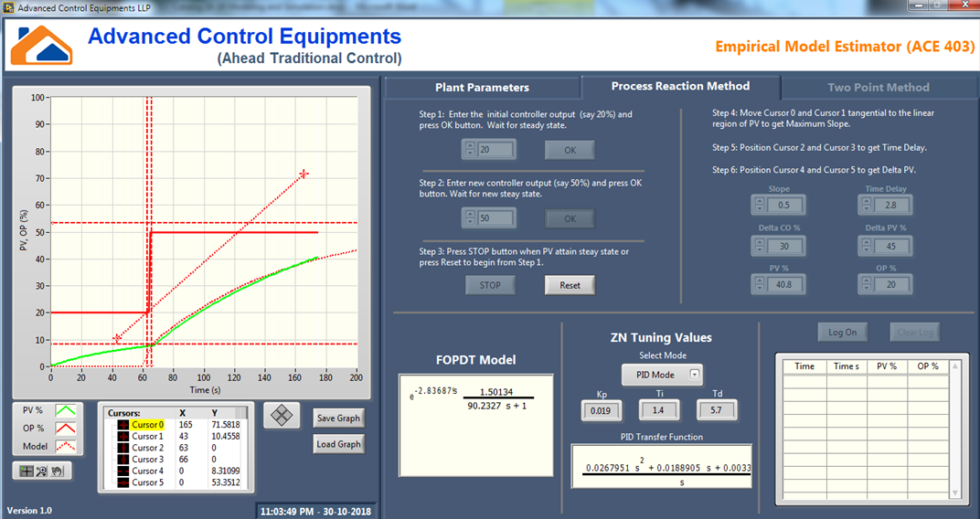Select the Cursor 3 row label

point(147,459)
